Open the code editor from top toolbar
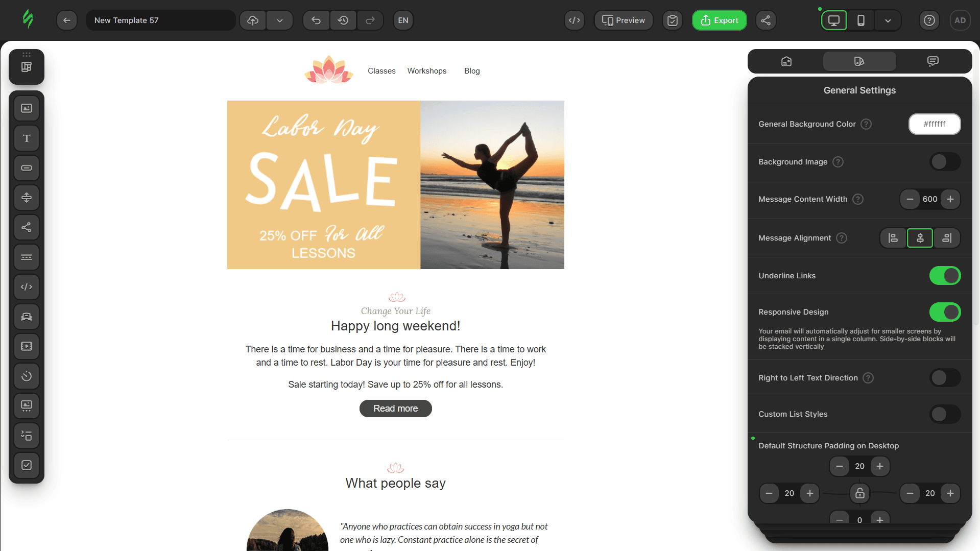The height and width of the screenshot is (551, 980). 575,20
